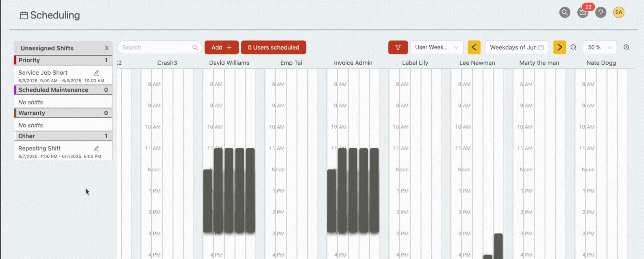
Task: Go to previous week with left arrow
Action: (474, 47)
